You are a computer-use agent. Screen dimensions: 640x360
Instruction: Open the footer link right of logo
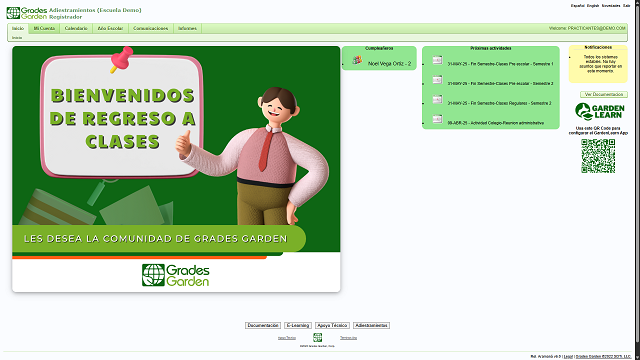[x=348, y=338]
